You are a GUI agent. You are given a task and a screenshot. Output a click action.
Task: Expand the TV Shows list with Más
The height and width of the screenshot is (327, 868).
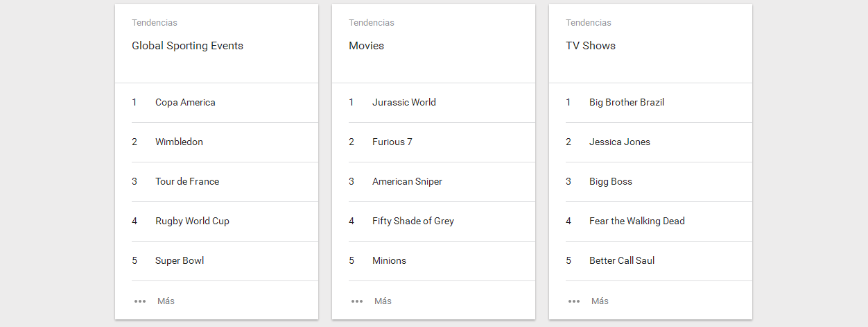point(600,301)
